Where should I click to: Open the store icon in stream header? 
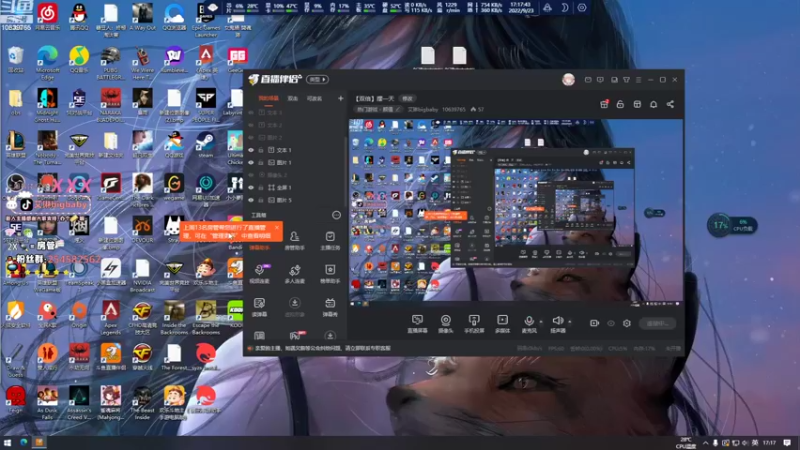(637, 104)
